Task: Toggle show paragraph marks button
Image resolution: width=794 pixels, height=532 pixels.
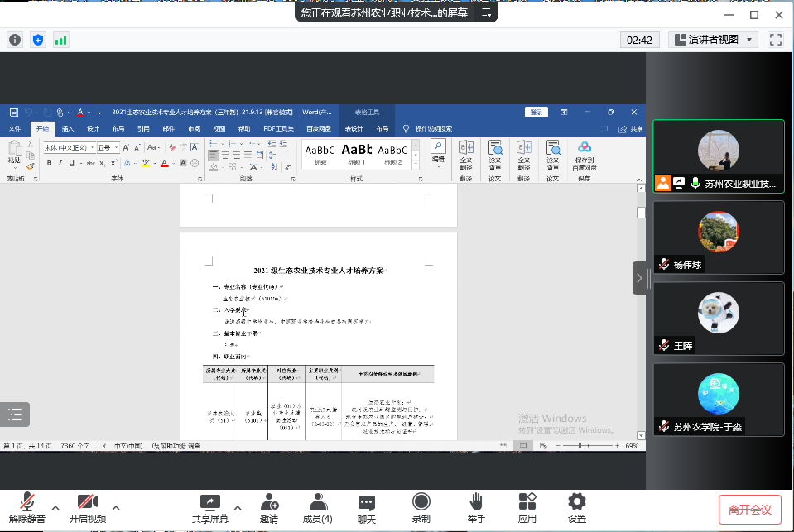Action: click(288, 166)
